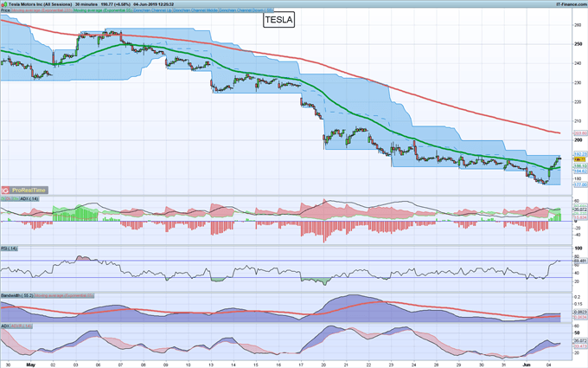Viewport: 588px width, 368px height.
Task: Click the 200 level on the price axis
Action: tap(578, 140)
